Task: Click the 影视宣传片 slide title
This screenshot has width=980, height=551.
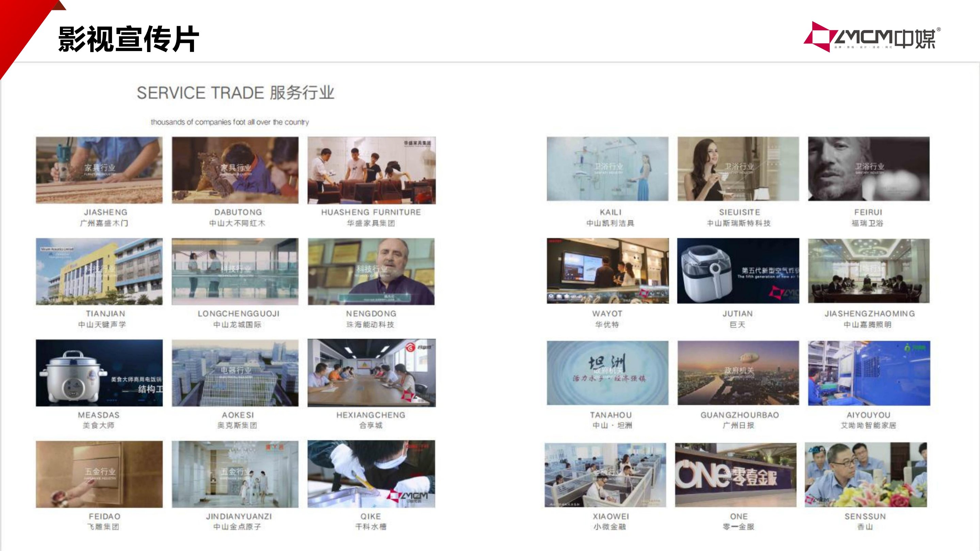Action: click(x=128, y=38)
